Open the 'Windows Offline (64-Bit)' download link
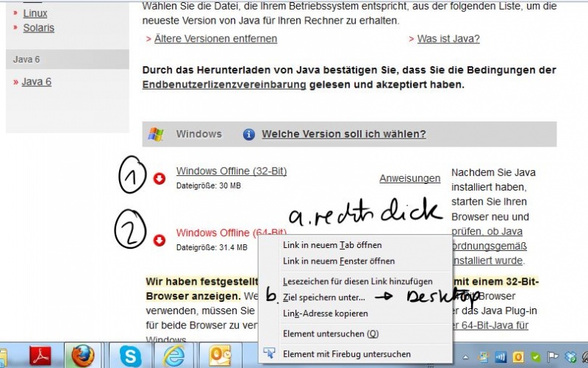Image resolution: width=588 pixels, height=368 pixels. point(232,233)
